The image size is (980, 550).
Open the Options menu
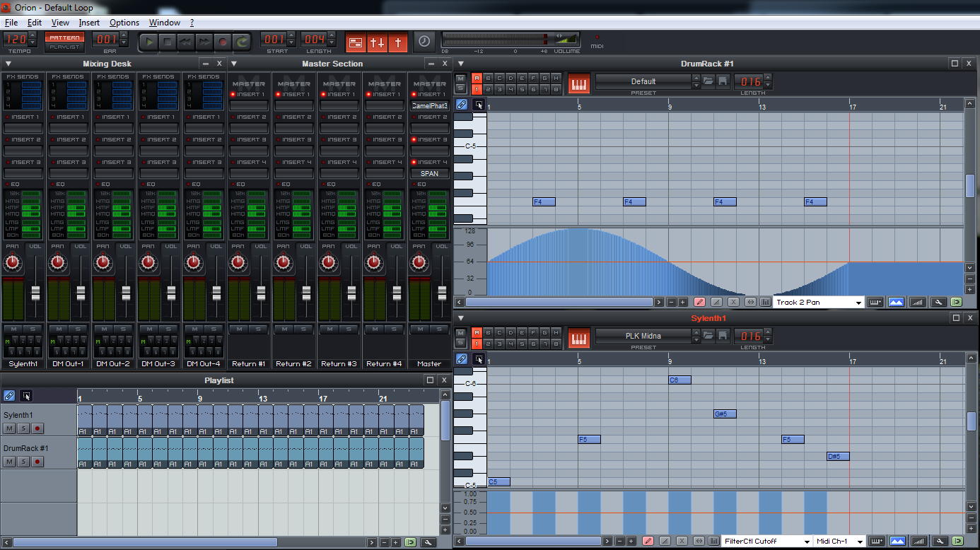[x=124, y=23]
